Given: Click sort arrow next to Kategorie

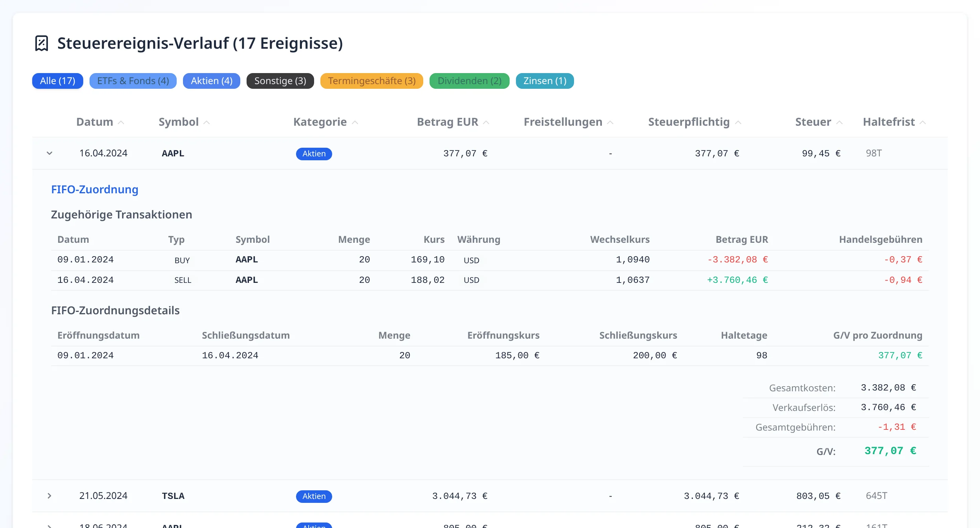Looking at the screenshot, I should pos(355,123).
